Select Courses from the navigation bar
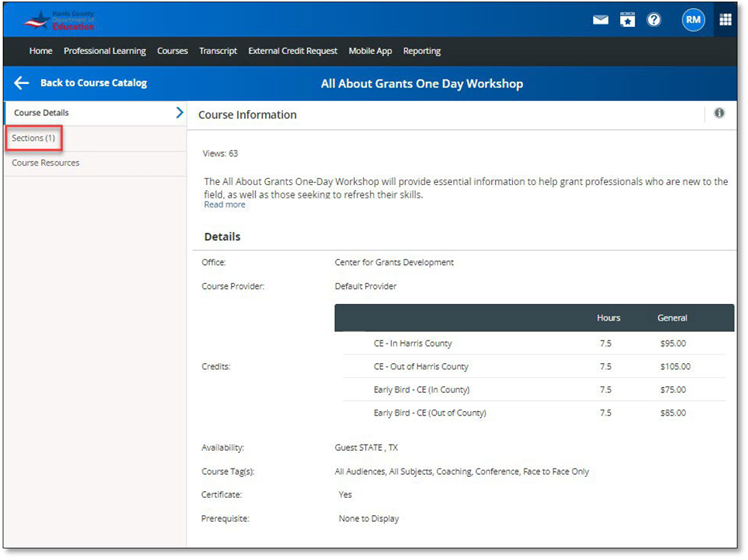 pyautogui.click(x=172, y=51)
